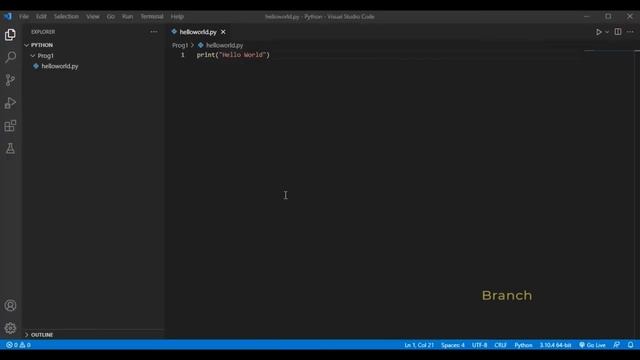Click the VS Code logo in title bar
Screen dimensions: 640x360
point(8,17)
